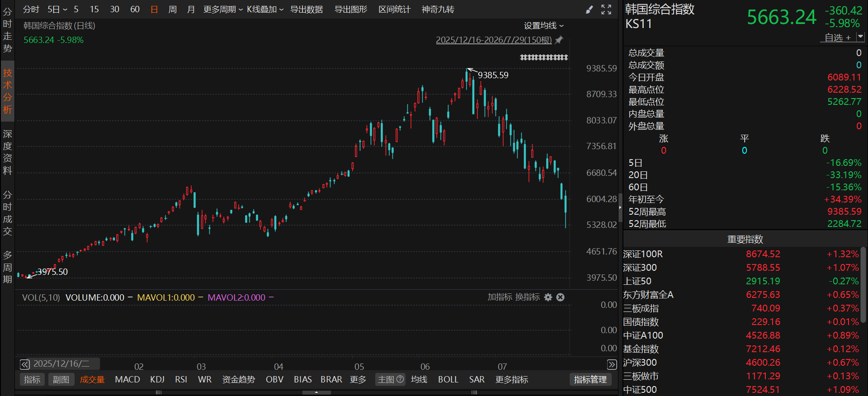Jump to earliest date arrow icon
Image resolution: width=868 pixels, height=396 pixels.
[25, 364]
